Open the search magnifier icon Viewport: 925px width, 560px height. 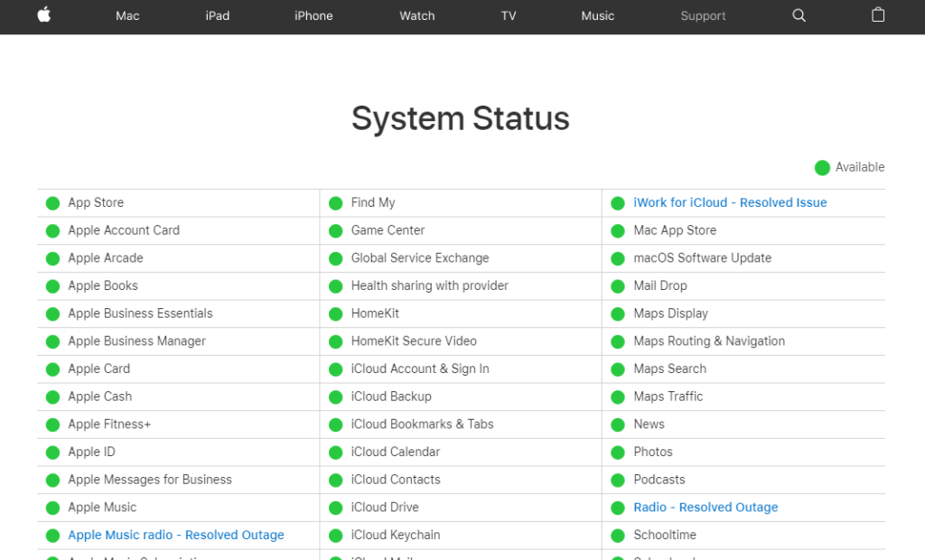coord(799,15)
